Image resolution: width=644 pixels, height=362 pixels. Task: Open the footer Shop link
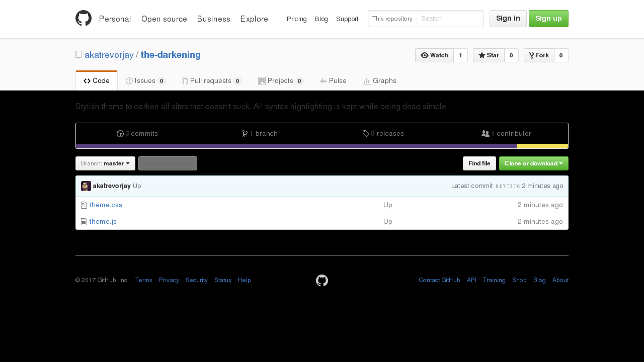(519, 281)
